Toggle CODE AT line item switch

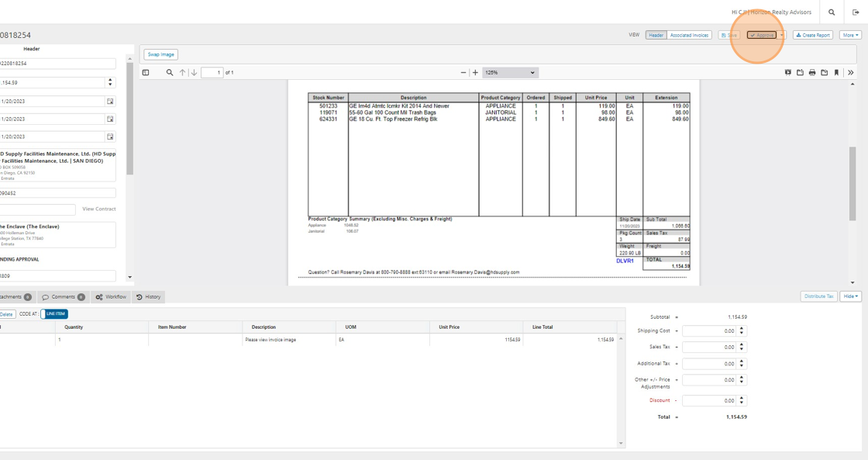54,313
